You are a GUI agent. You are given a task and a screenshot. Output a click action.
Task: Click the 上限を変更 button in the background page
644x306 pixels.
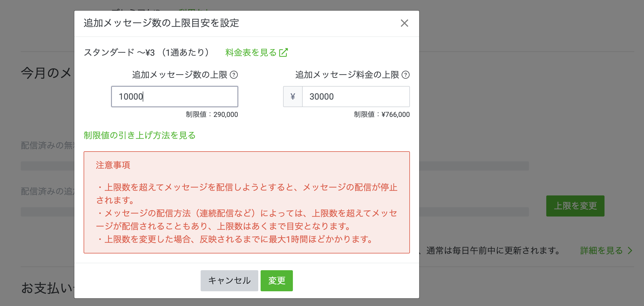575,206
